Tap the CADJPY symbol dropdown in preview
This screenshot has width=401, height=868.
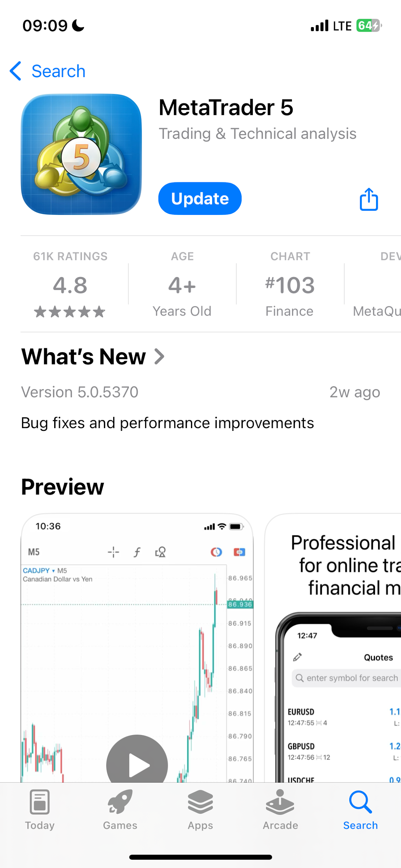(39, 570)
